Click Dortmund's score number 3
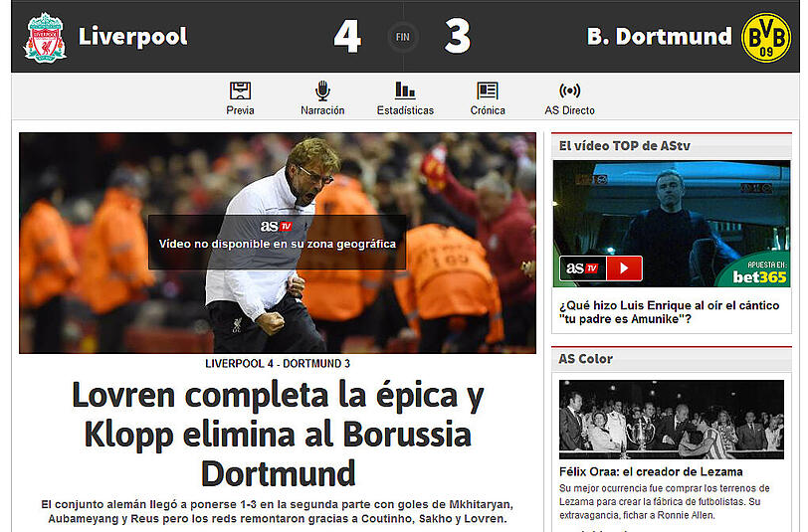The image size is (808, 532). (x=458, y=37)
